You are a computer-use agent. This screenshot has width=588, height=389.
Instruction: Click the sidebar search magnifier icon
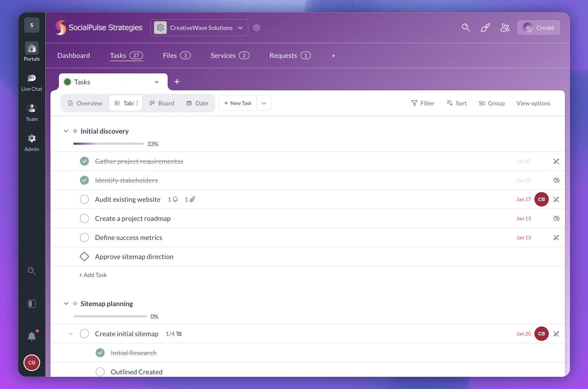coord(31,271)
